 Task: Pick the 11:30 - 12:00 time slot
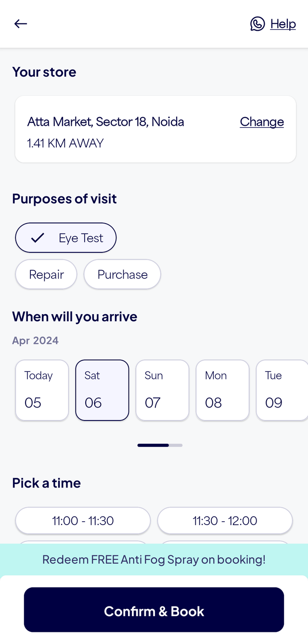coord(225,521)
